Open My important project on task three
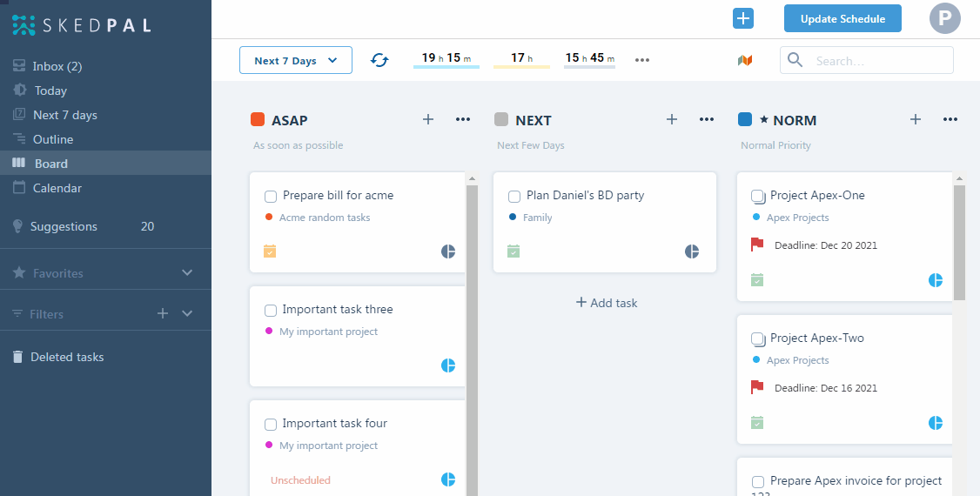 pos(328,331)
